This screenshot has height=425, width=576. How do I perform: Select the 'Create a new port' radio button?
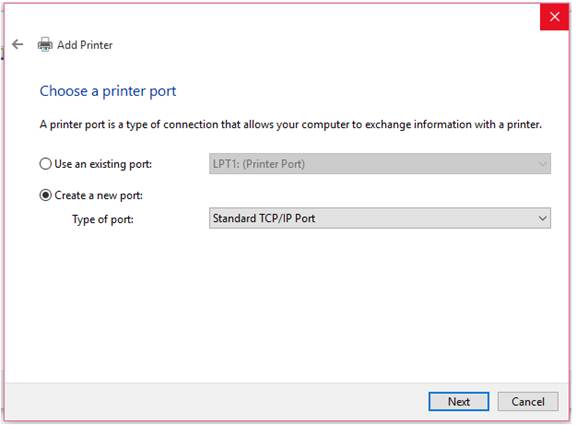pos(45,195)
